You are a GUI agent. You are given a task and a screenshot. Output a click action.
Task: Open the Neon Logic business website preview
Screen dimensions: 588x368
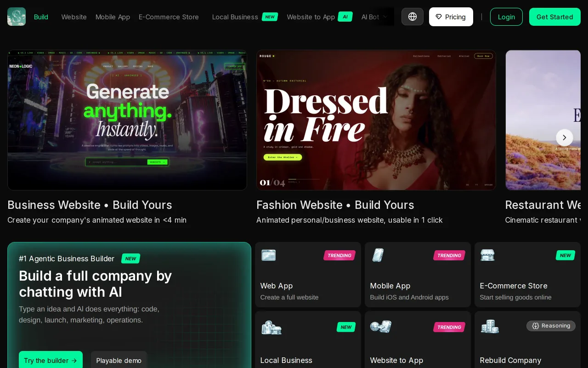pyautogui.click(x=127, y=120)
